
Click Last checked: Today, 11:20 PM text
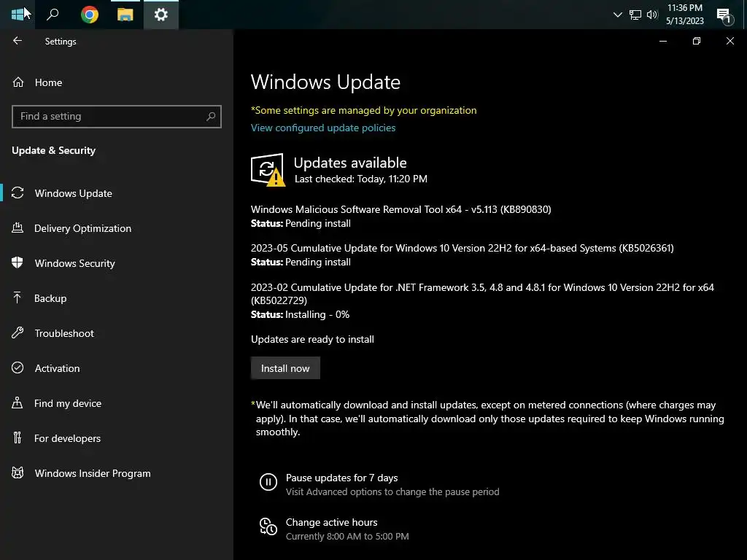360,179
